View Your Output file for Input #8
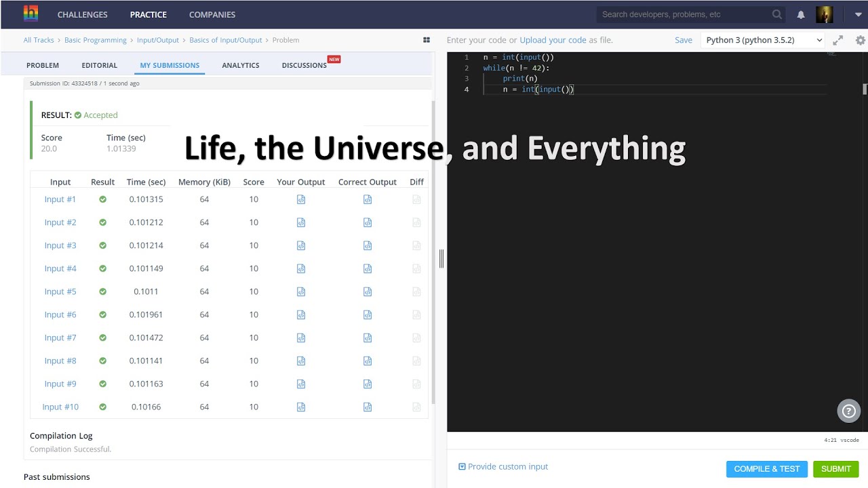The image size is (868, 488). 301,361
